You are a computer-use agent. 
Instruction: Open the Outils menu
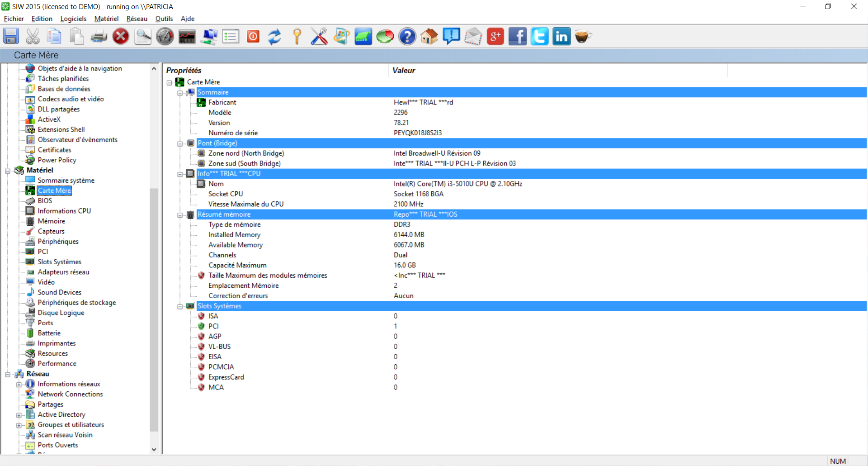[164, 19]
